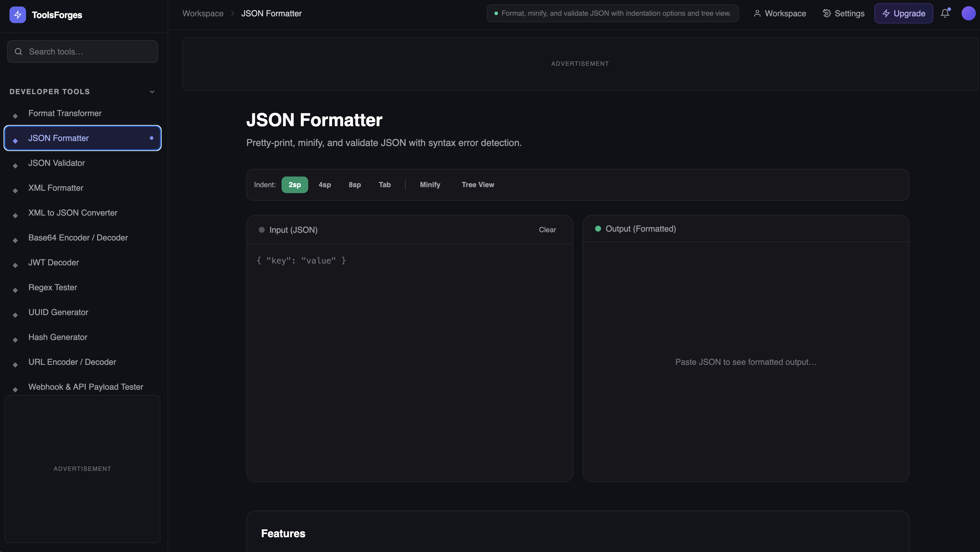The image size is (980, 552).
Task: Open Base64 Encoder / Decoder tool
Action: tap(83, 238)
